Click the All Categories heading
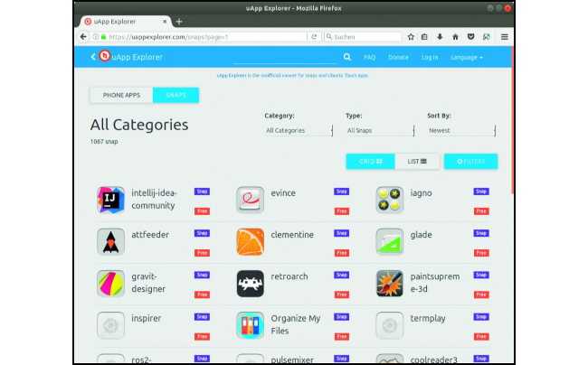 point(139,125)
